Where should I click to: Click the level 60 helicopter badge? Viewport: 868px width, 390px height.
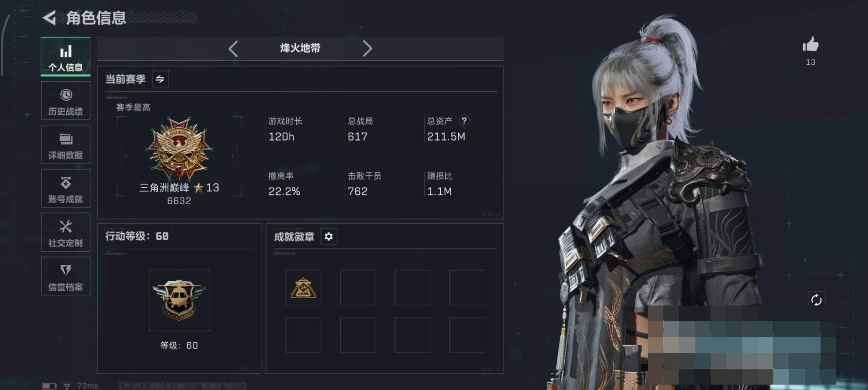[179, 300]
